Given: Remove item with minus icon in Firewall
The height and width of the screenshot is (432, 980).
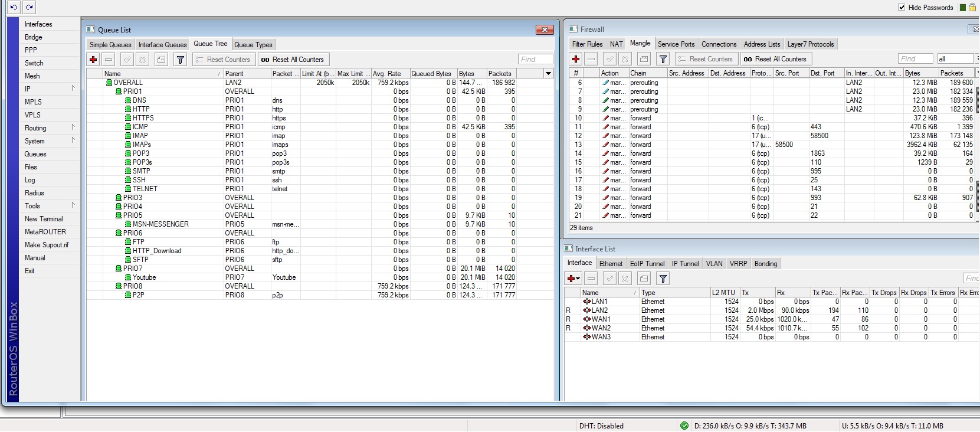Looking at the screenshot, I should click(x=591, y=59).
